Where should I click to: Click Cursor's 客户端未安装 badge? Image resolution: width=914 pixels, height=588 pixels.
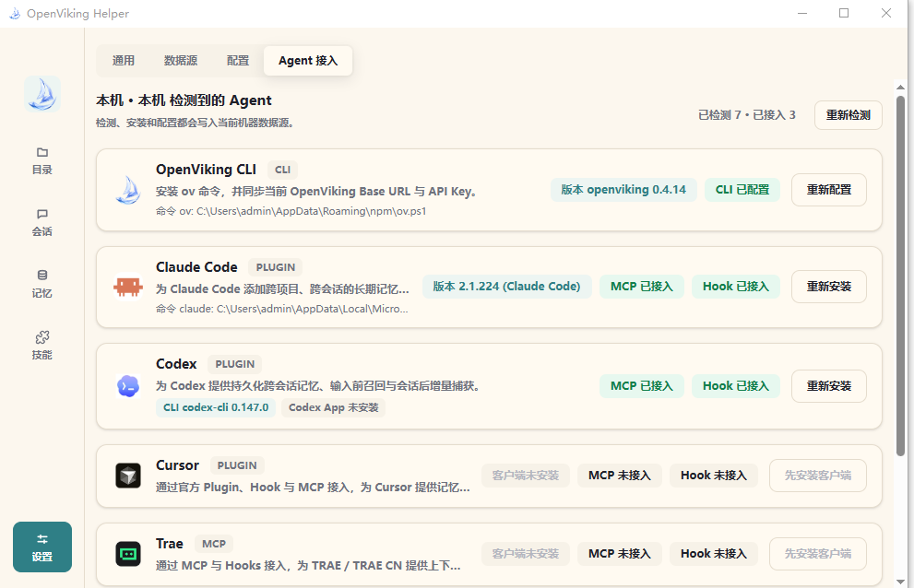525,476
